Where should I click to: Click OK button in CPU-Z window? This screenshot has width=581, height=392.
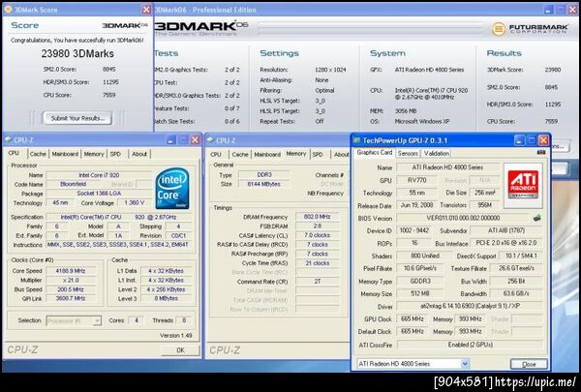point(180,349)
